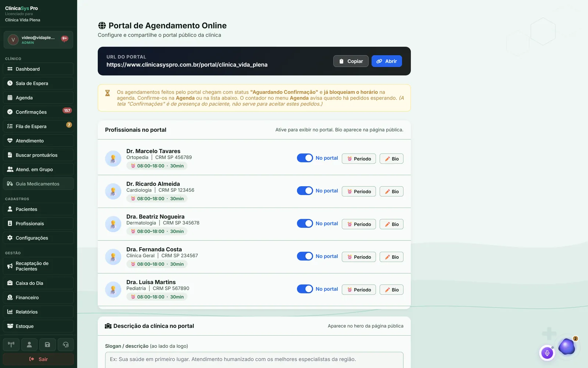Toggle Dra. Luísa Martins portal switch

click(x=305, y=289)
